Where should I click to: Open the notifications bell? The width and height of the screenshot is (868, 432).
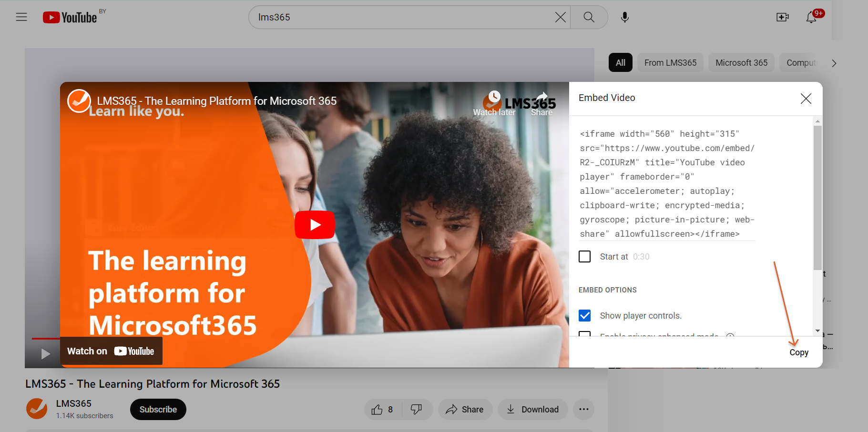pos(811,18)
